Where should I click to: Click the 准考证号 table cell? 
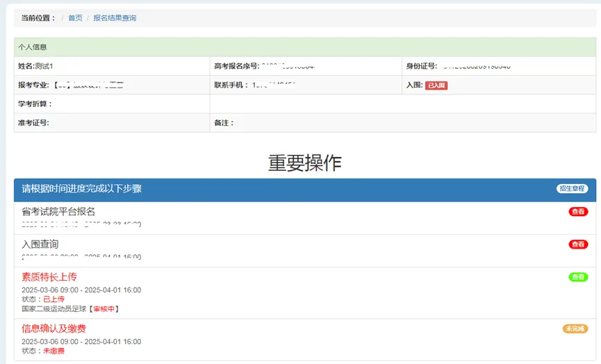[111, 123]
